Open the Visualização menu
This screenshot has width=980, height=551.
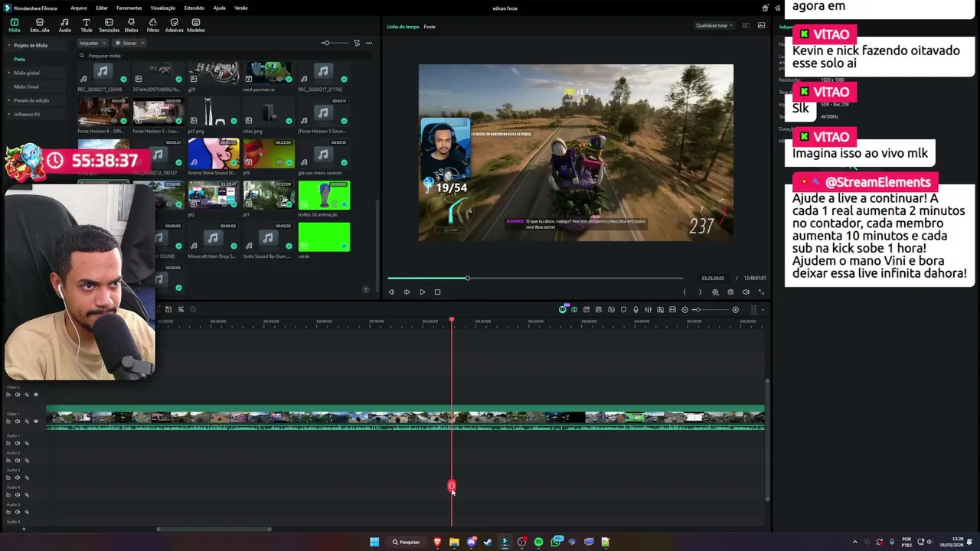(x=162, y=8)
